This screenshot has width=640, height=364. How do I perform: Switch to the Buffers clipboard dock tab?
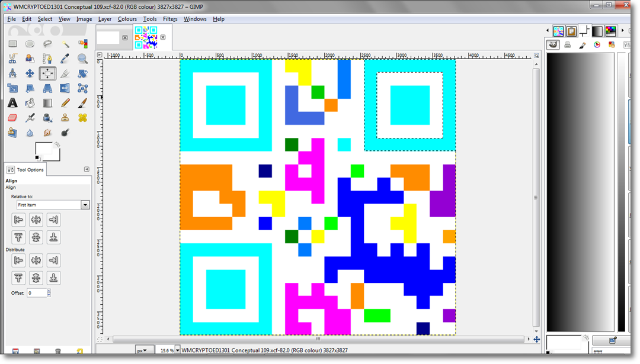coord(571,31)
